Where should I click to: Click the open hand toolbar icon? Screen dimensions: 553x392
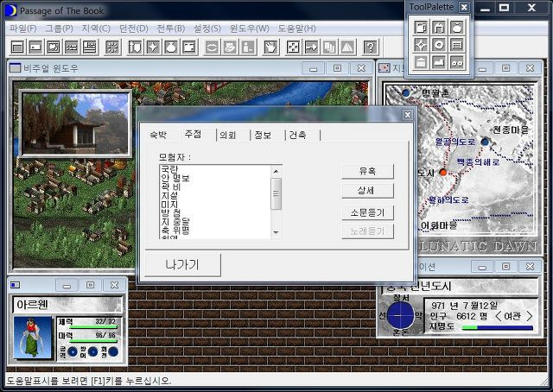270,47
